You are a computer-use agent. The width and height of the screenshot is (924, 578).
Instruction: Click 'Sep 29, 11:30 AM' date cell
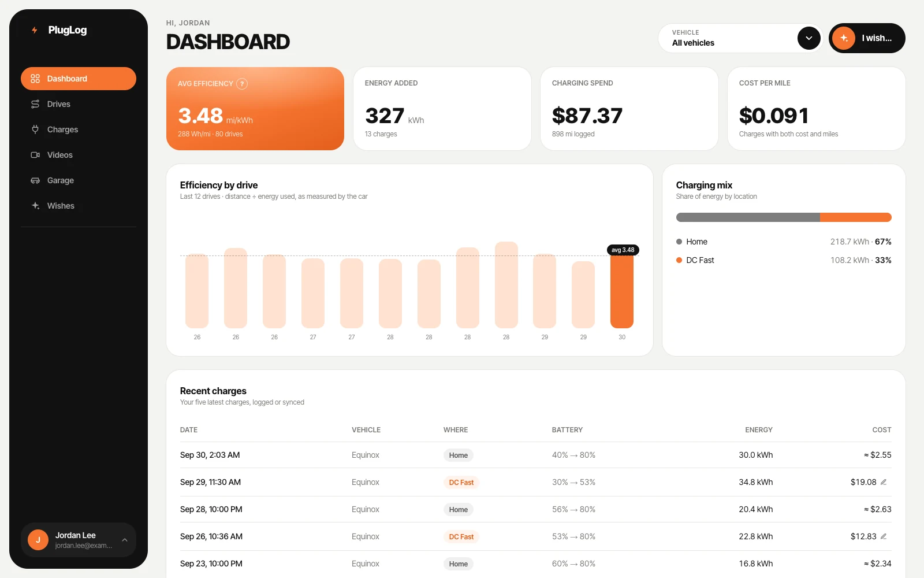pos(211,483)
